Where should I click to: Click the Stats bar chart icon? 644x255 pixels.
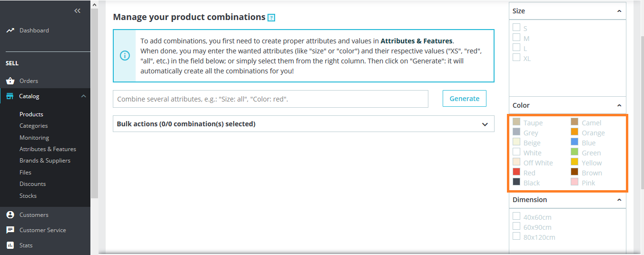tap(10, 245)
